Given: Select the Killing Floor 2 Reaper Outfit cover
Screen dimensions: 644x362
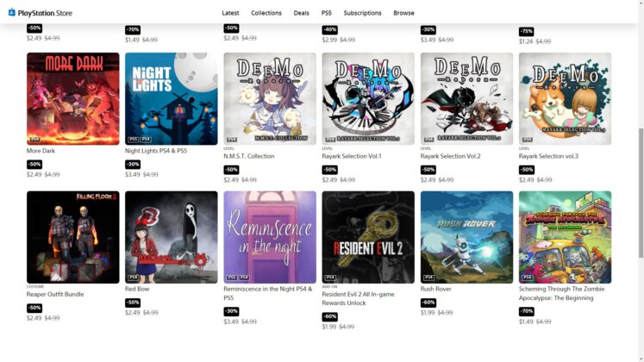Looking at the screenshot, I should pos(73,237).
